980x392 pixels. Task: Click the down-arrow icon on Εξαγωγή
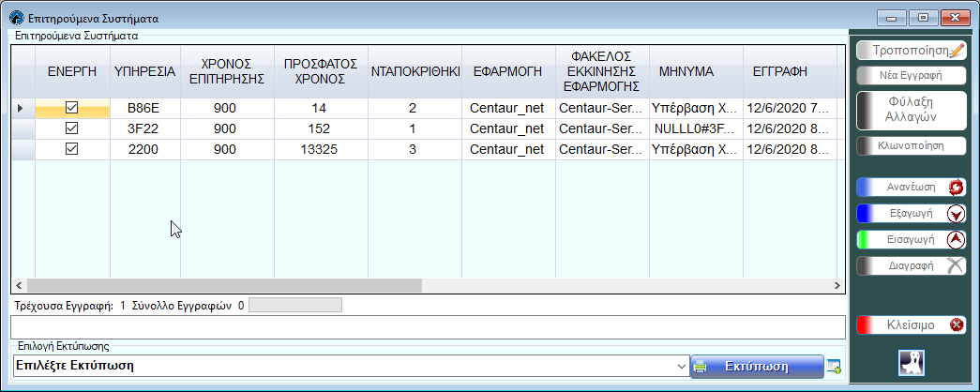tap(956, 213)
